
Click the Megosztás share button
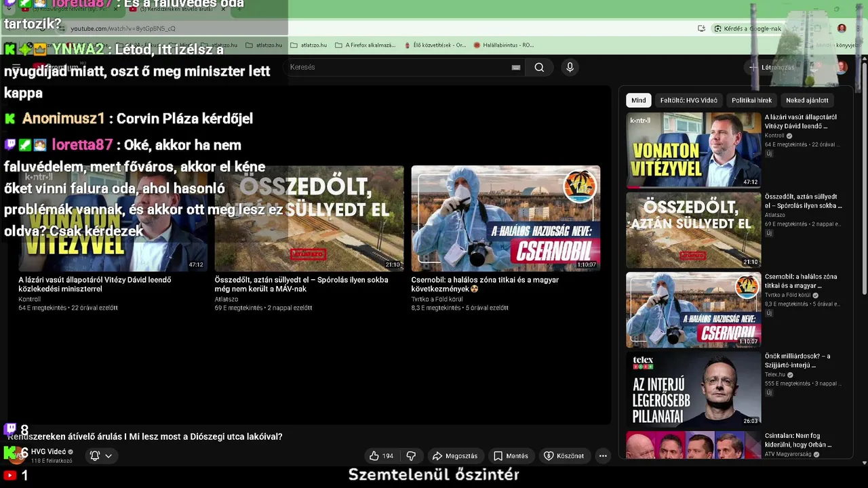point(455,455)
